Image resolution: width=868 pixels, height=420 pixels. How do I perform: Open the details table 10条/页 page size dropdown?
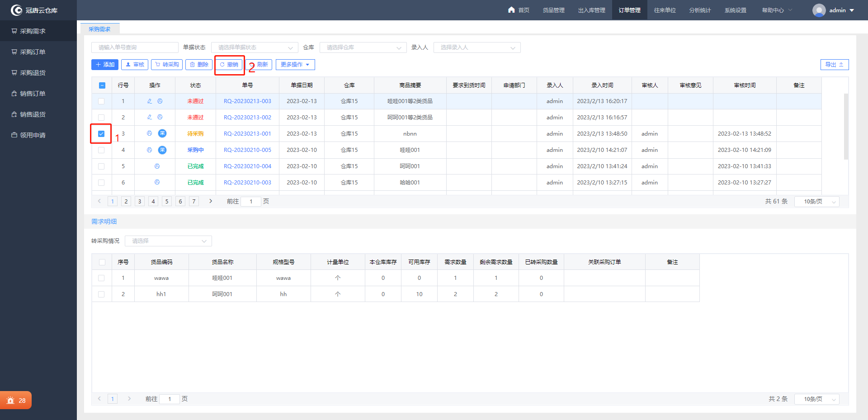(817, 399)
